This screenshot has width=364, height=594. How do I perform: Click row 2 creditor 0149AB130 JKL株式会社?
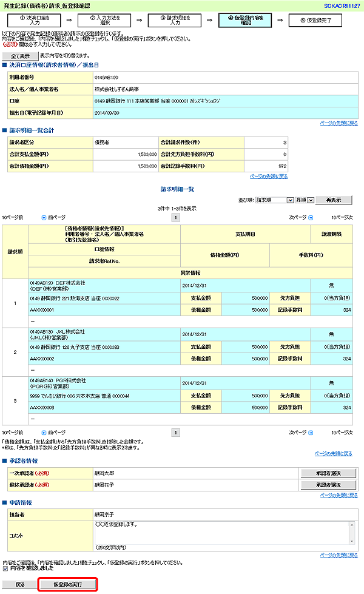57,332
